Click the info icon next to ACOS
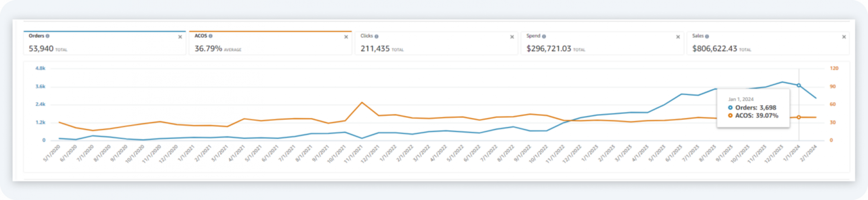Viewport: 868px width, 200px height. coord(210,36)
